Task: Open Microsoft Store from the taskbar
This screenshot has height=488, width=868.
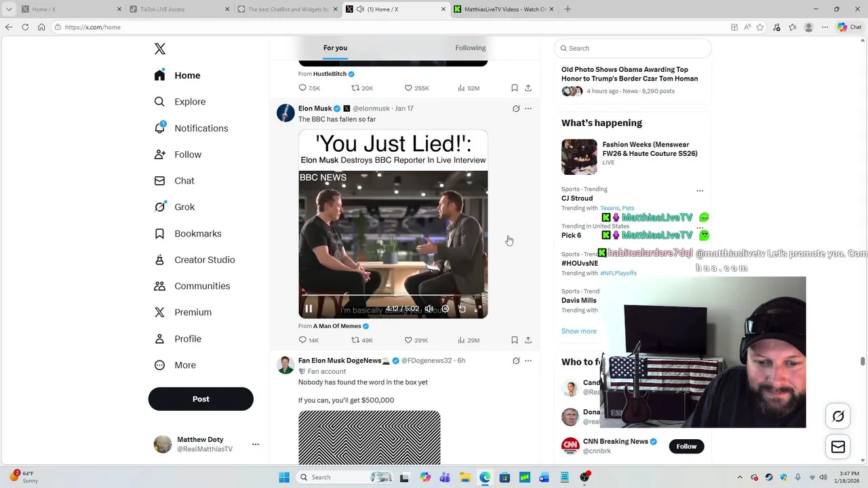Action: (505, 477)
